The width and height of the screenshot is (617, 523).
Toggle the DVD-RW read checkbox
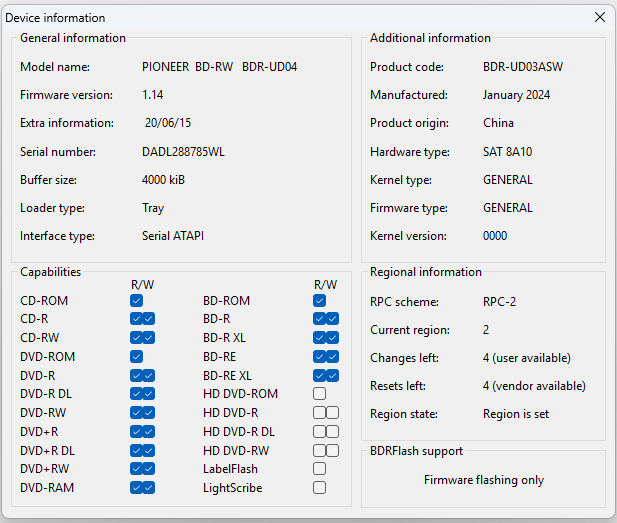click(x=136, y=412)
